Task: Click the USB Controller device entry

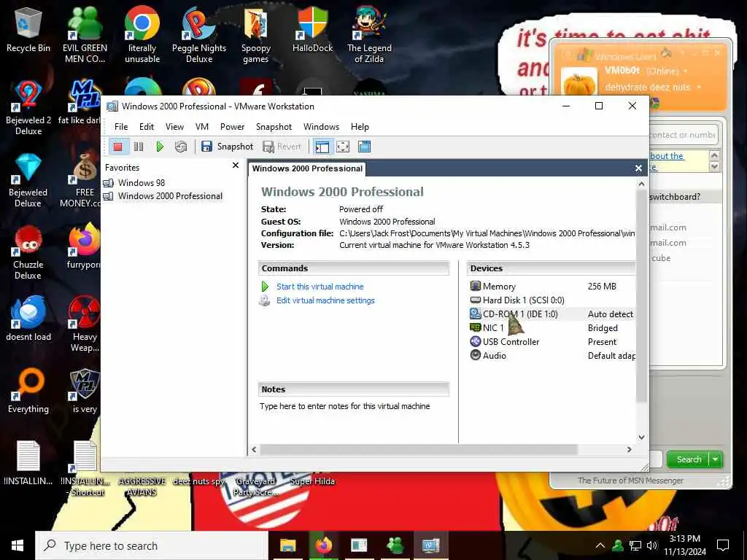Action: tap(511, 341)
